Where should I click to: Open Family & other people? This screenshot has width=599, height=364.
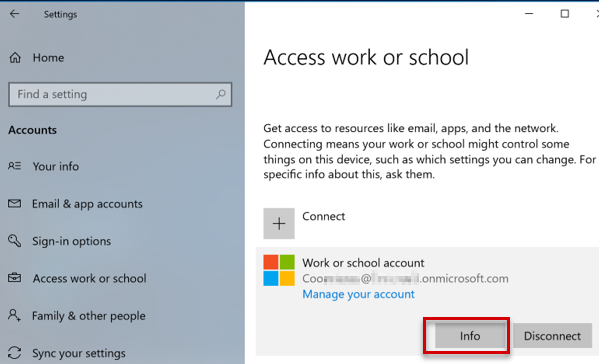click(x=89, y=316)
